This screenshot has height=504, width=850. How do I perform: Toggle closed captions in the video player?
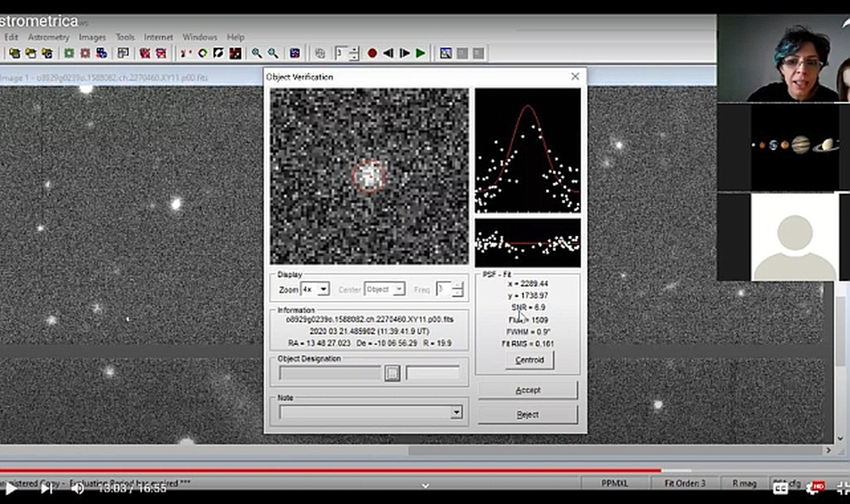tap(780, 488)
